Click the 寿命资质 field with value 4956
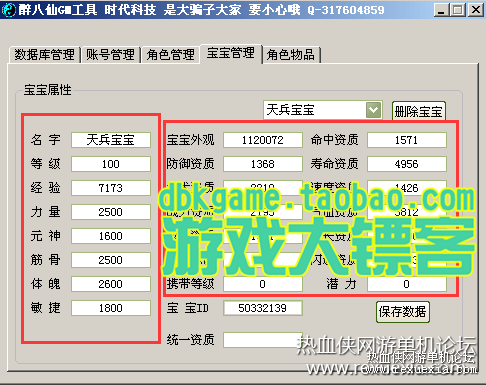Viewport: 486px width, 385px height. 407,164
